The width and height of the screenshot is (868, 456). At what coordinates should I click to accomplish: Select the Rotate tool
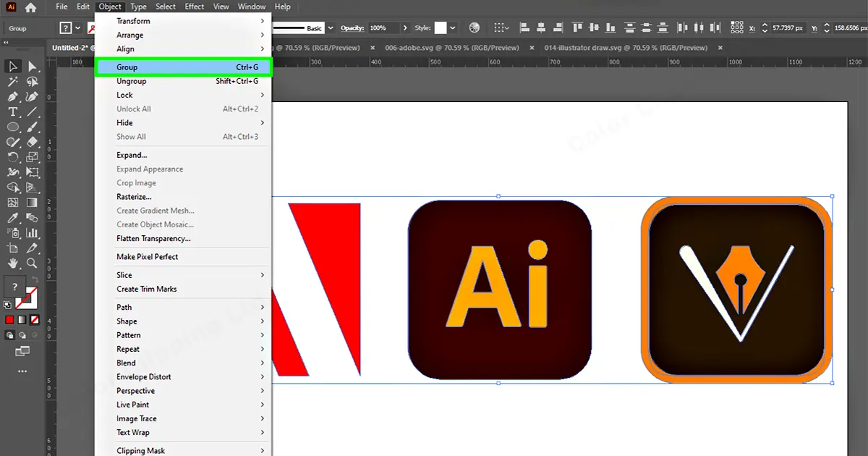coord(13,157)
